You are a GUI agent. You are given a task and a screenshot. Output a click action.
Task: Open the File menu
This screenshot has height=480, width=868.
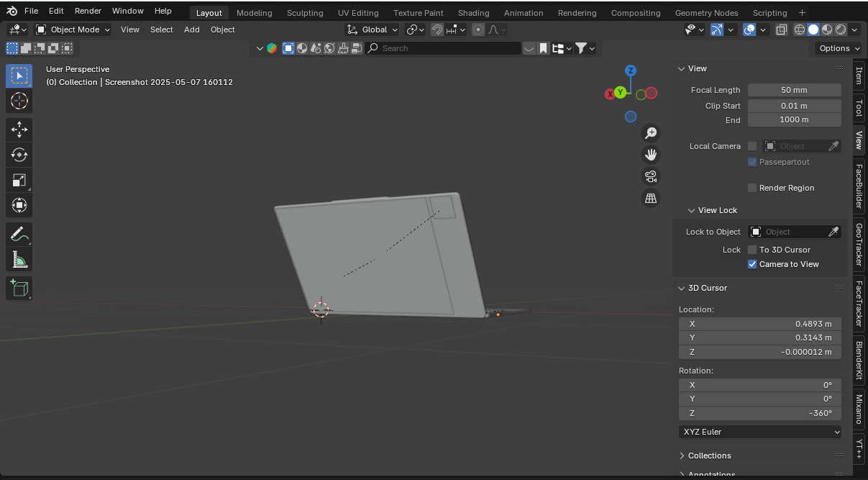31,11
